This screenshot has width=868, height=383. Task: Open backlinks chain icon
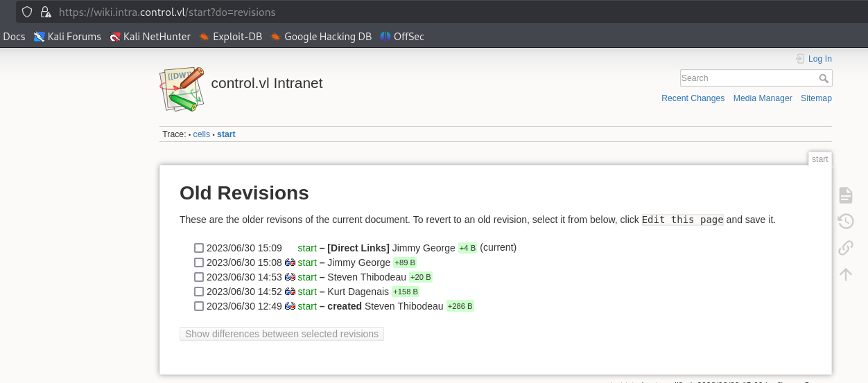tap(845, 248)
